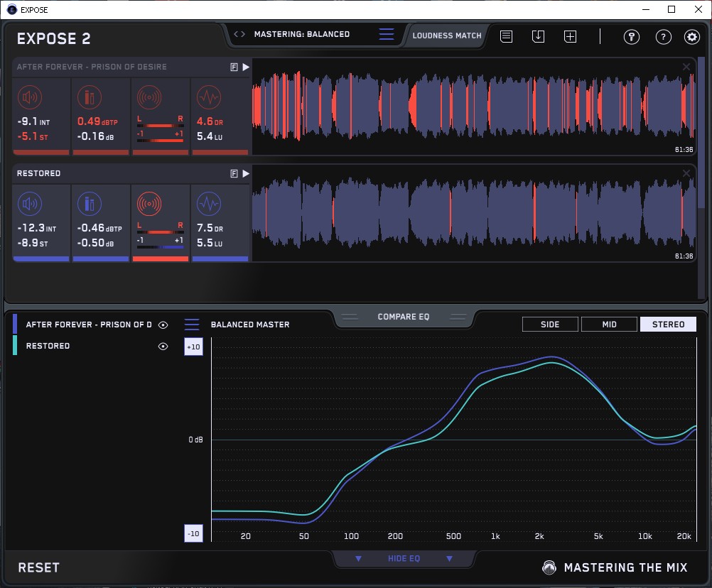Click the +10 EQ range button

coord(193,346)
